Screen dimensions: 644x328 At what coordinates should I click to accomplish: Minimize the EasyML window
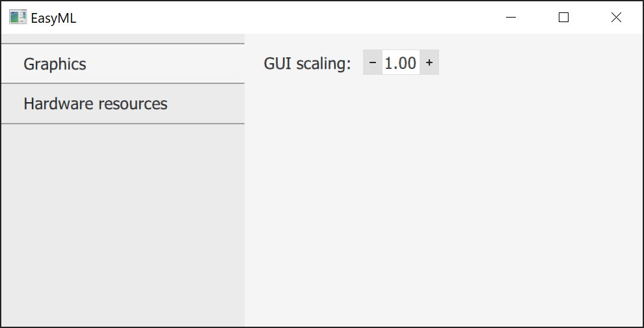pyautogui.click(x=511, y=18)
